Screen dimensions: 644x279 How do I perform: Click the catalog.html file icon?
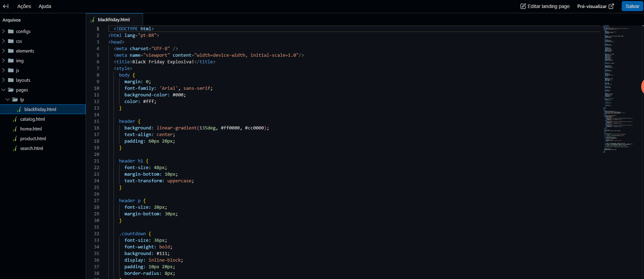pyautogui.click(x=15, y=119)
